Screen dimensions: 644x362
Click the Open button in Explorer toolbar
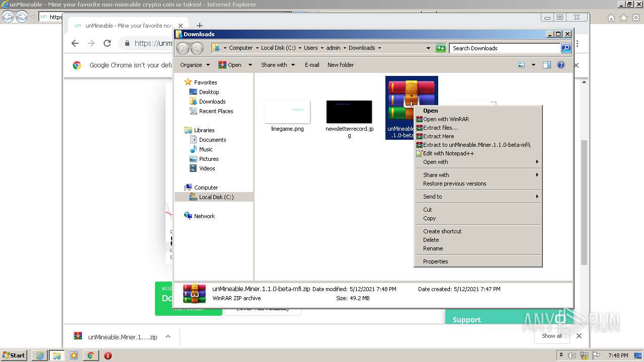point(230,65)
